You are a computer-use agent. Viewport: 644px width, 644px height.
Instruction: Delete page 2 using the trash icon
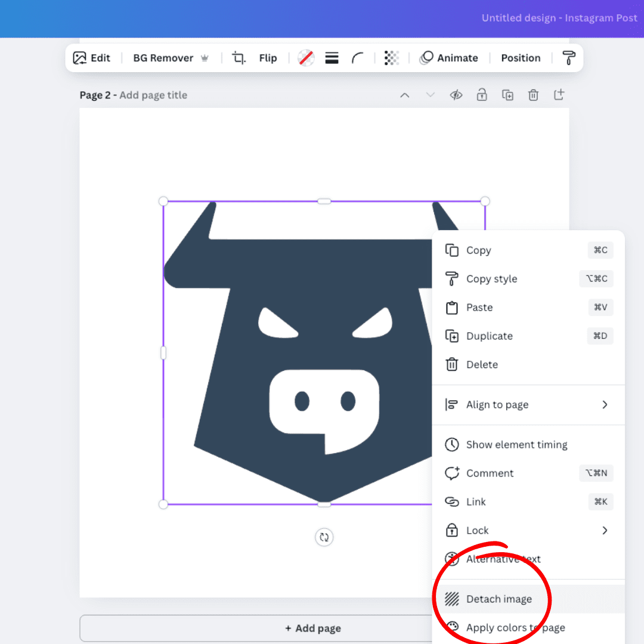(x=533, y=95)
